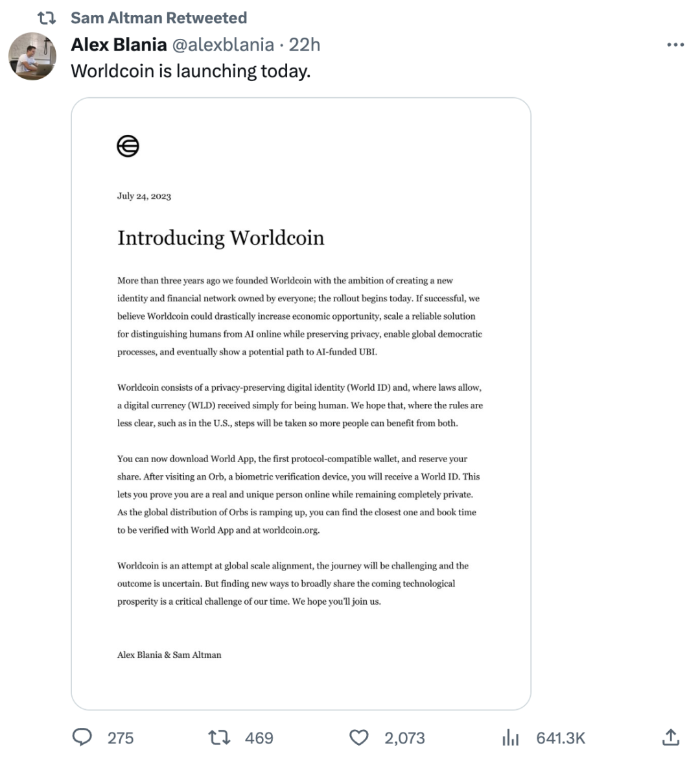The width and height of the screenshot is (700, 761).
Task: Click the 641.3K views count
Action: (561, 738)
